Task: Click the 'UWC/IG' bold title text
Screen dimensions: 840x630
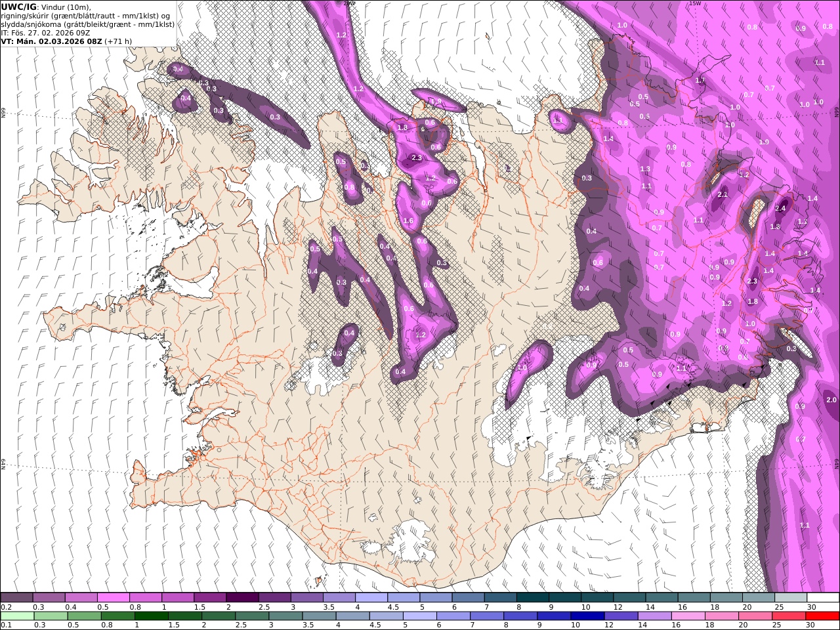Action: [19, 7]
